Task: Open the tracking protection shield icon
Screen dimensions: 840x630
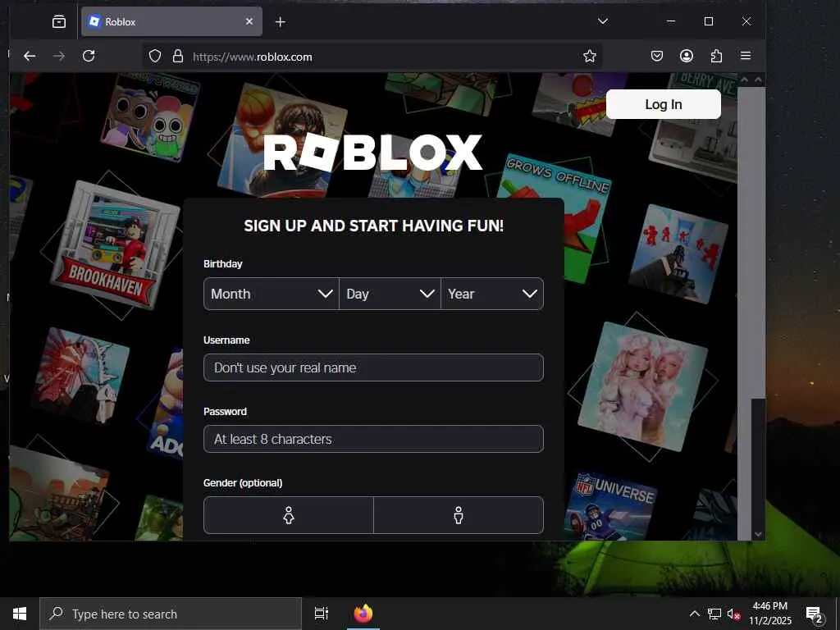Action: pos(155,57)
